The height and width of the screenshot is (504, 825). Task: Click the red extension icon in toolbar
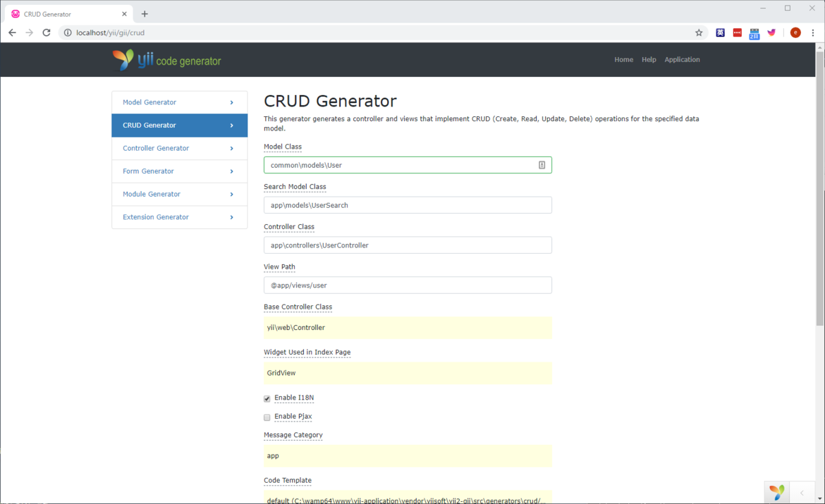pyautogui.click(x=737, y=32)
